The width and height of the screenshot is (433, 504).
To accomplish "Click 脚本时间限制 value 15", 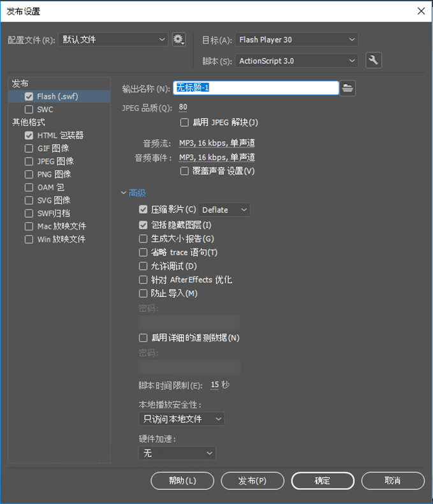I will point(214,385).
